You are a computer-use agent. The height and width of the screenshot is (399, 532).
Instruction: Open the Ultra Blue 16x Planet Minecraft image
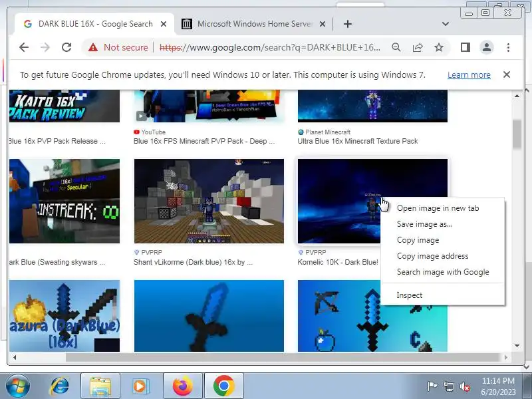pos(372,106)
